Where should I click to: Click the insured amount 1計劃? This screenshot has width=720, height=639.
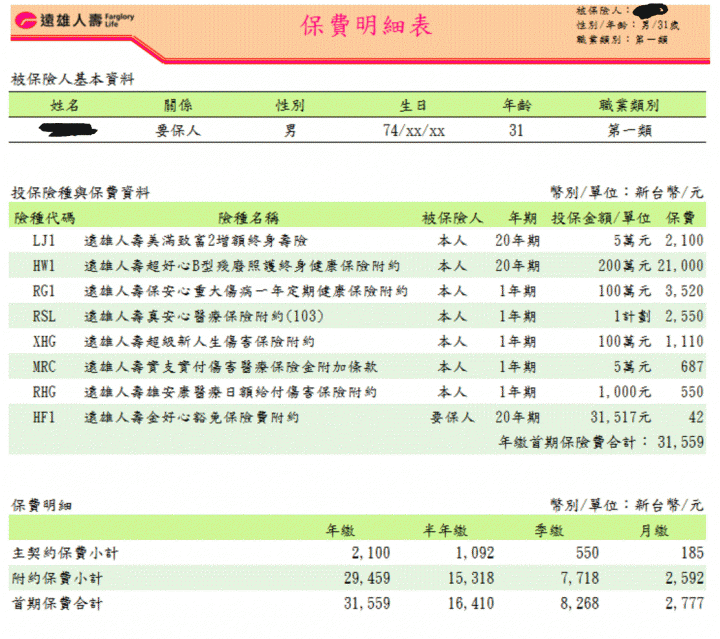point(632,316)
